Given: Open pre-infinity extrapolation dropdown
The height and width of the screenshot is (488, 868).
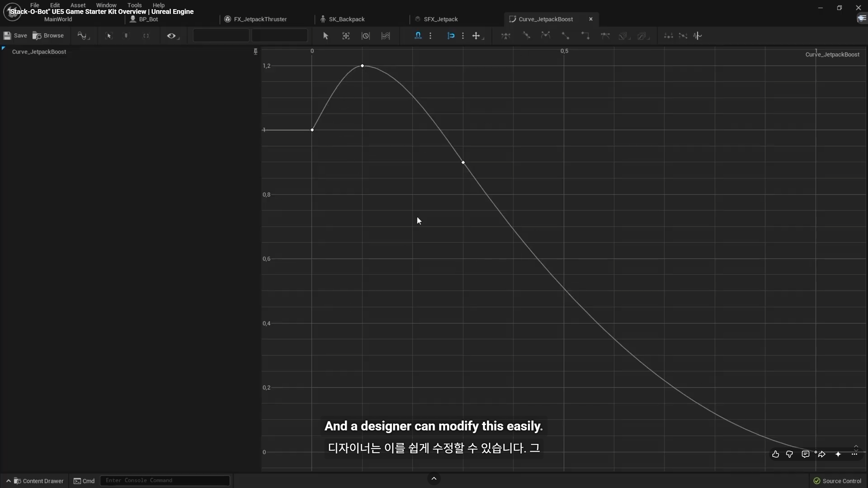Looking at the screenshot, I should pos(624,36).
